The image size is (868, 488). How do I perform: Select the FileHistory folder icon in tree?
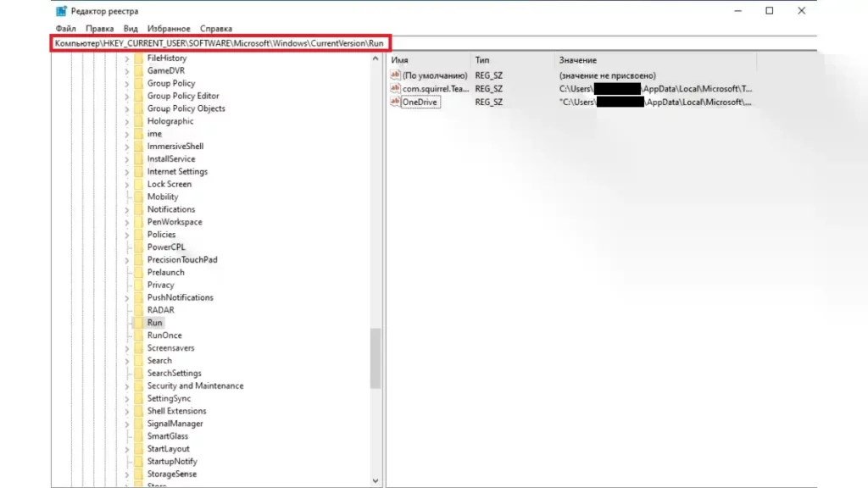pos(137,58)
